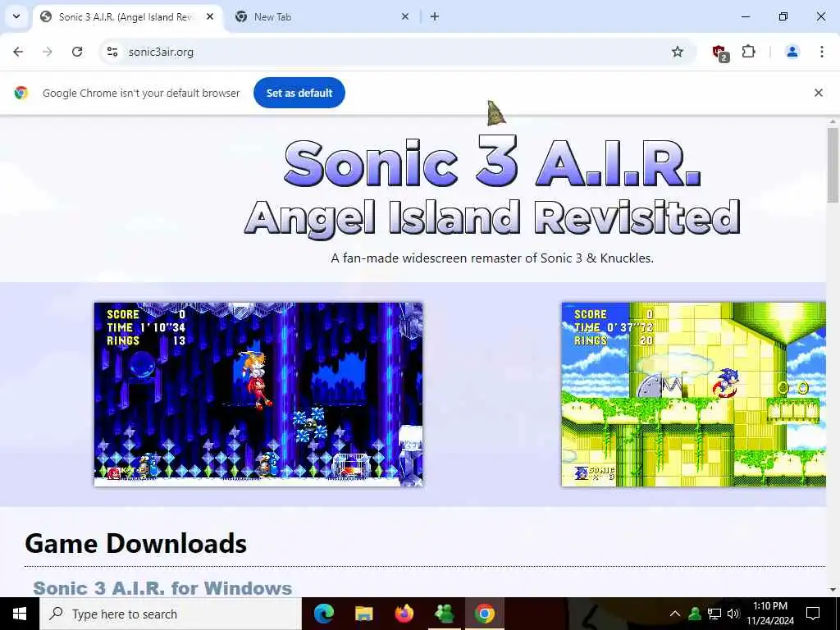Screen dimensions: 840x630
Task: Open the green people app on taskbar
Action: tap(444, 614)
